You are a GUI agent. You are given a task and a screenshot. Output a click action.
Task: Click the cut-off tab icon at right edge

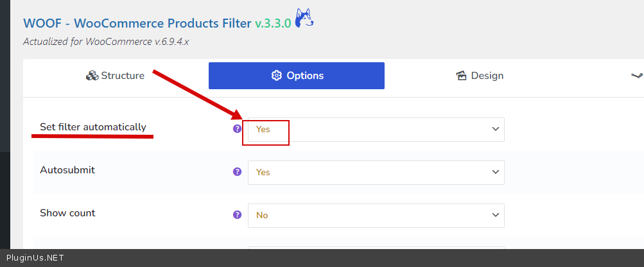(637, 76)
